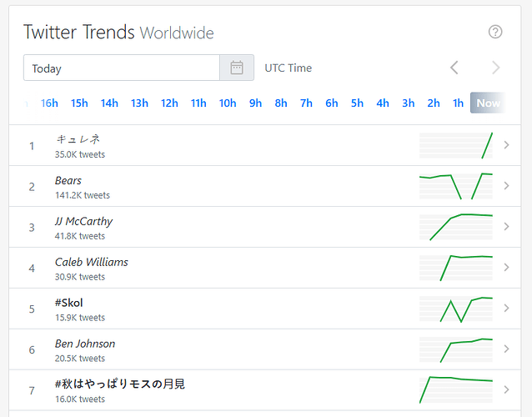The height and width of the screenshot is (417, 532).
Task: Select the Now time tab
Action: [x=488, y=103]
